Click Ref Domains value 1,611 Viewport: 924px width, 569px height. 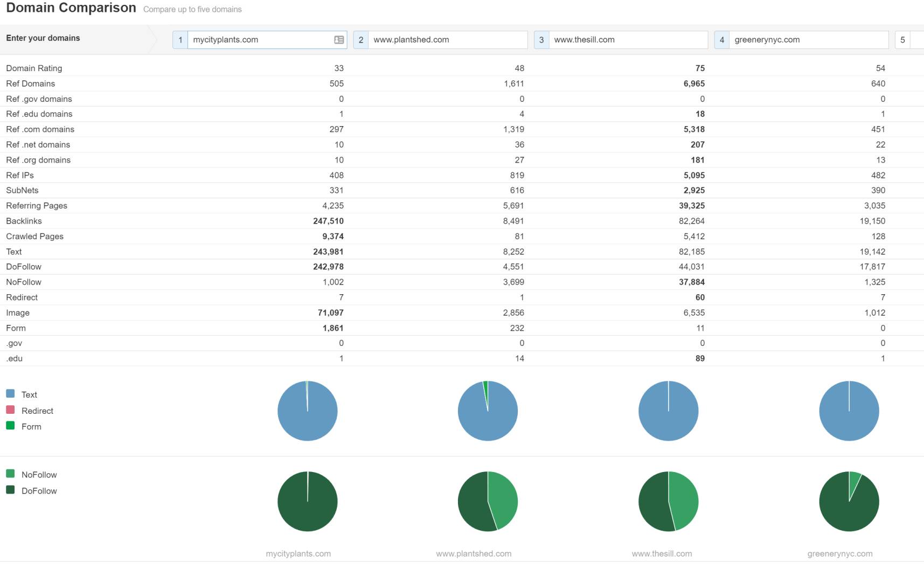pos(514,84)
